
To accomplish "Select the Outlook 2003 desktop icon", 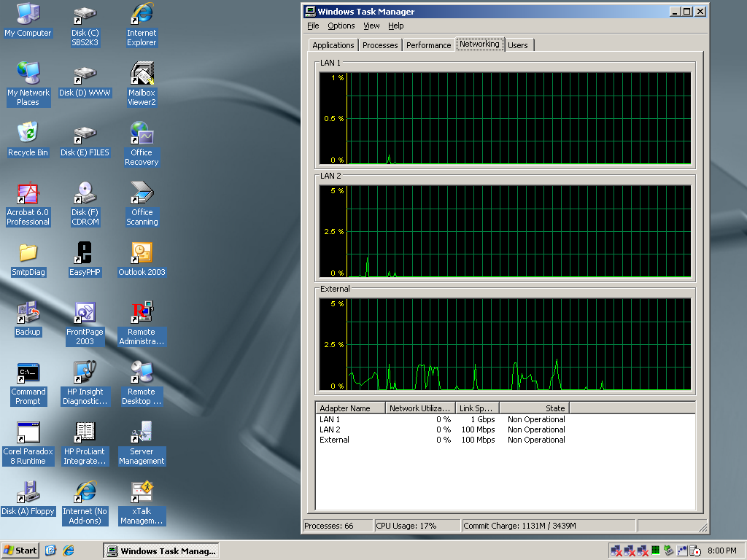I will pos(142,260).
